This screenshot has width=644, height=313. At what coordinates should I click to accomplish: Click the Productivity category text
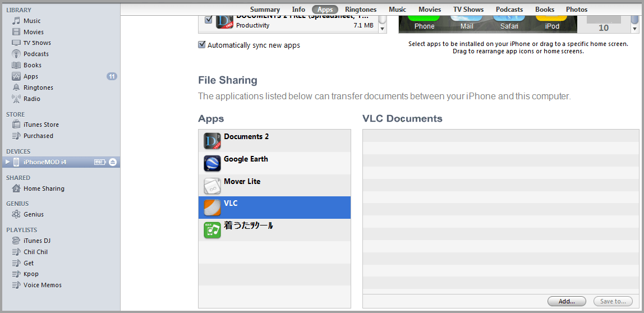click(x=252, y=25)
